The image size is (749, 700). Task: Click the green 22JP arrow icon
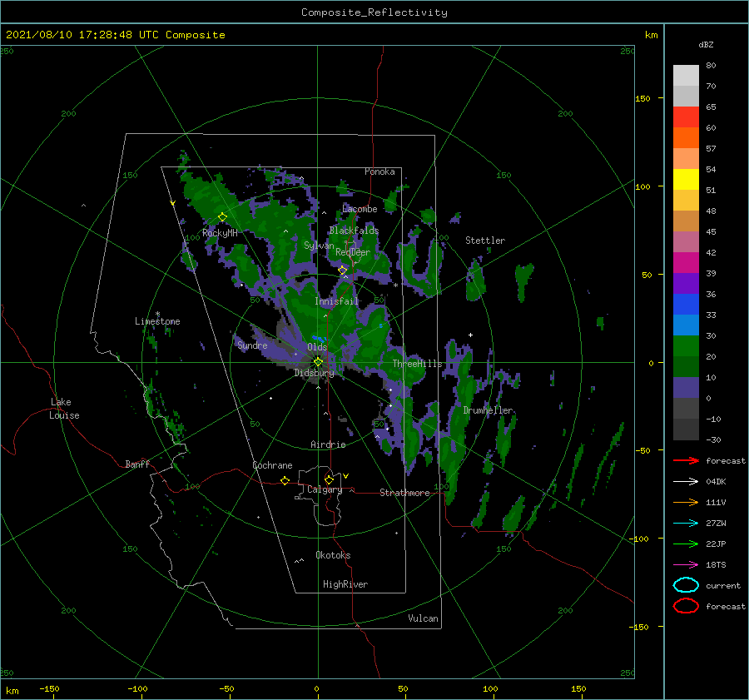tap(686, 544)
